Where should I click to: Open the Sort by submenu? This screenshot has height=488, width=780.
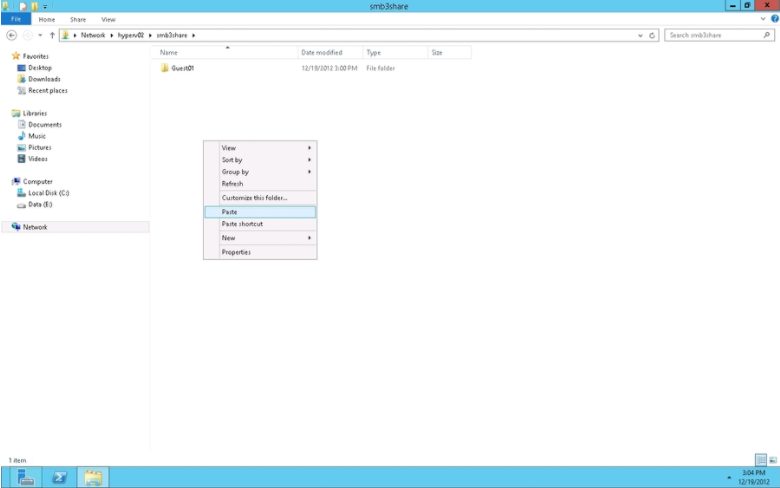tap(260, 160)
